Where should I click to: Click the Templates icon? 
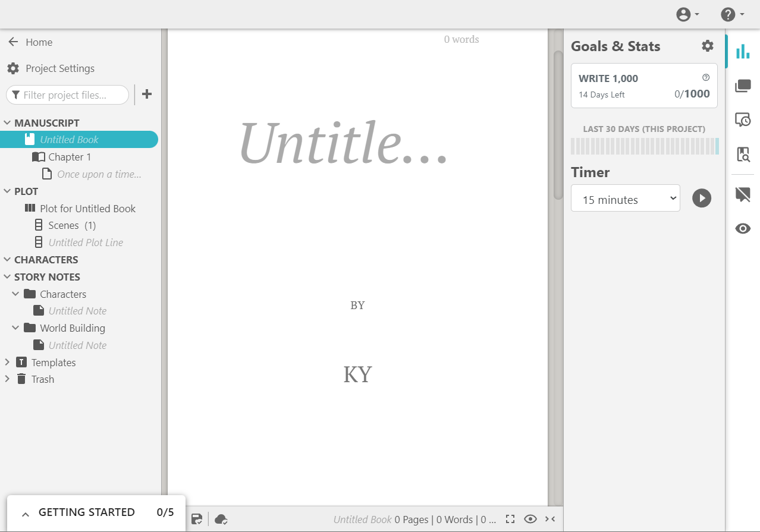(21, 362)
